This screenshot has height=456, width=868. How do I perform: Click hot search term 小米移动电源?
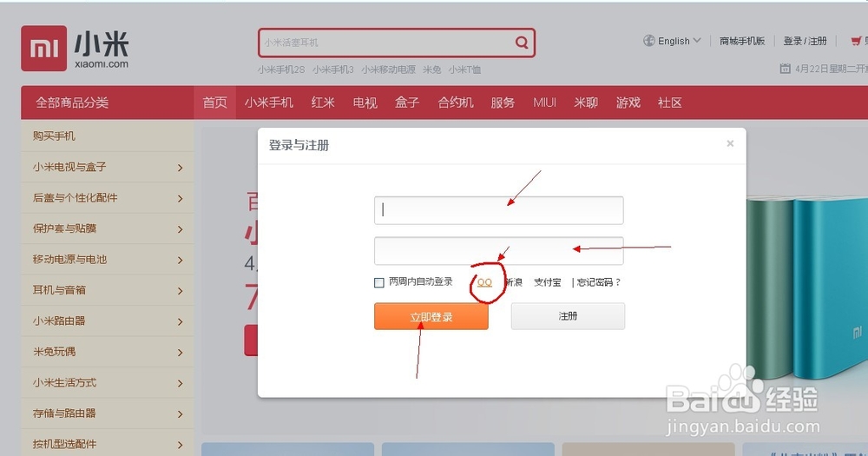point(389,69)
